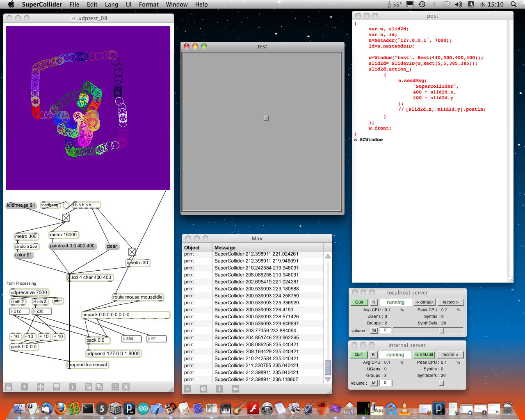Click the grid icon in patcher toolbar
525x420 pixels.
click(115, 387)
